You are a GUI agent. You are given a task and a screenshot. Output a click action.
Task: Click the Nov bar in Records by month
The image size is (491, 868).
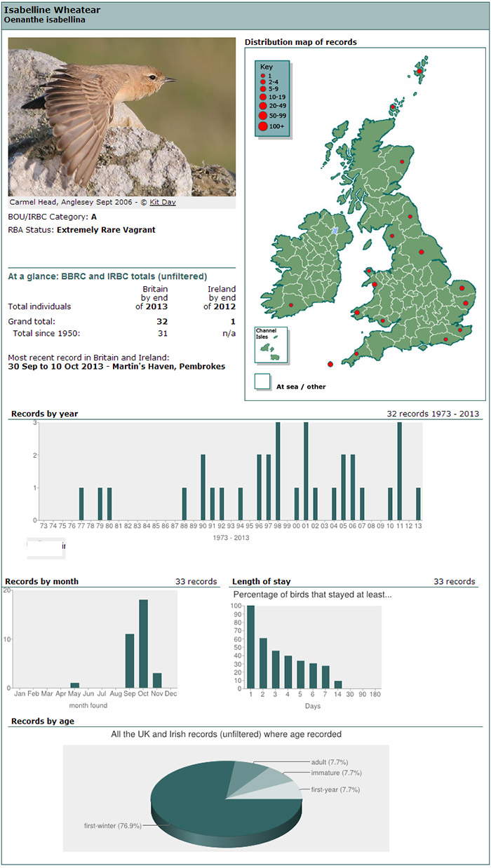(x=157, y=680)
